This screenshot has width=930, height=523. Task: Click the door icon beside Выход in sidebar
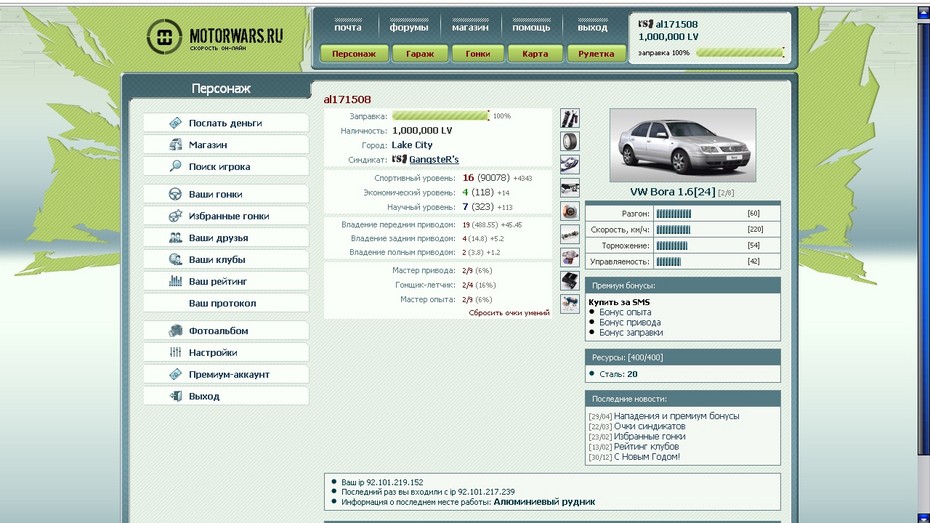tap(175, 396)
